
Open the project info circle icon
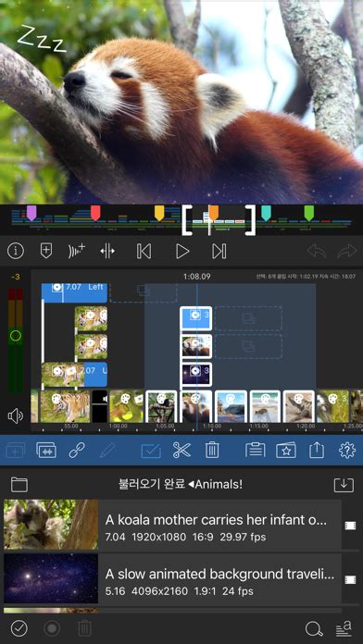tap(16, 251)
